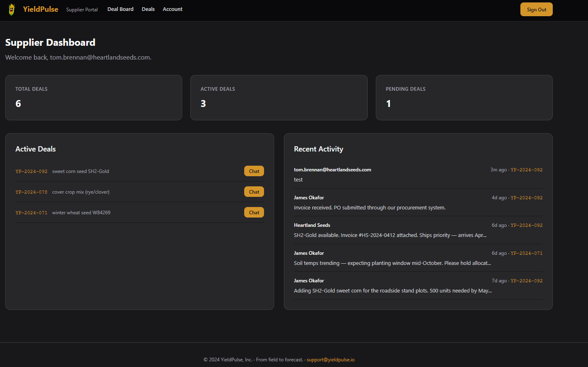This screenshot has width=588, height=367.
Task: Open the deal link on the 'test' activity
Action: tap(526, 170)
